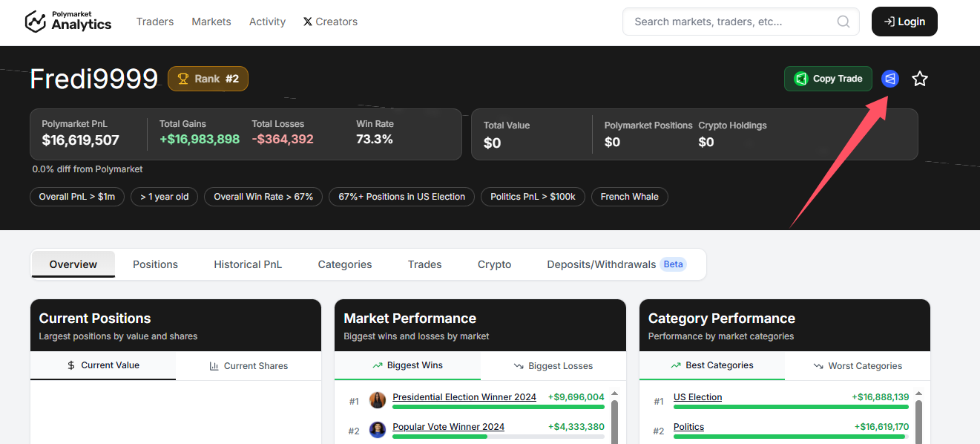Open the Positions tab
The width and height of the screenshot is (980, 444).
coord(155,264)
